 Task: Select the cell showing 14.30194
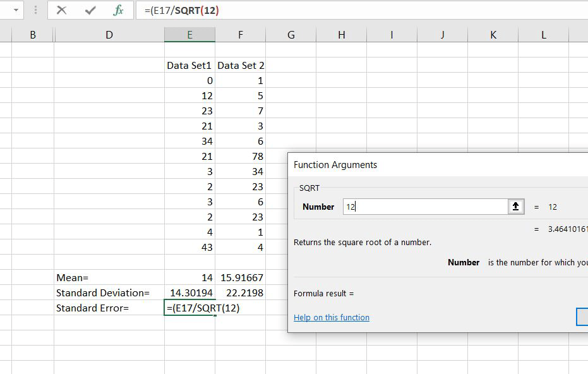189,293
